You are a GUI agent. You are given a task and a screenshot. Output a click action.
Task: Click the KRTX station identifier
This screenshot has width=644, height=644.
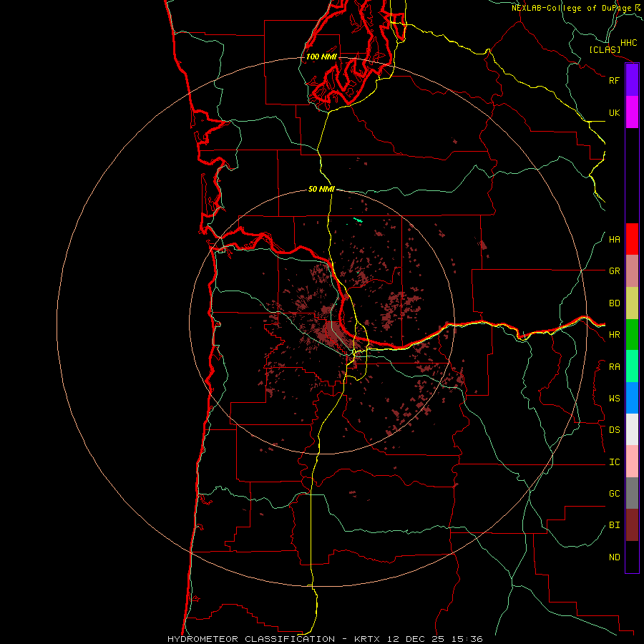[x=367, y=639]
